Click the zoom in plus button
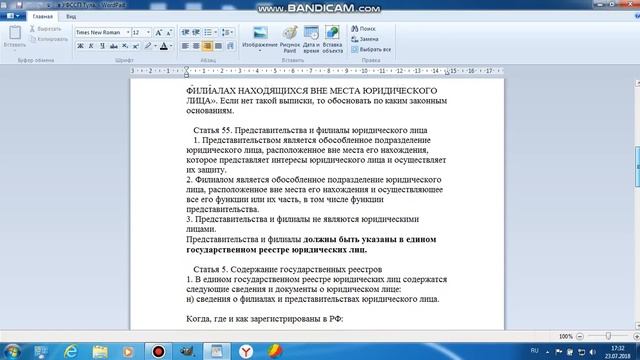This screenshot has height=360, width=640. pos(636,336)
